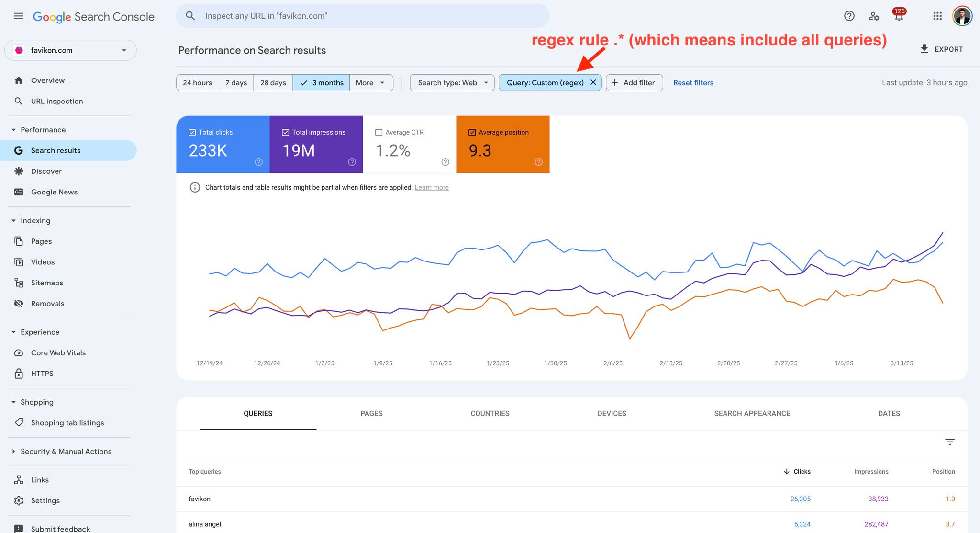Click the table filter rows icon
Image resolution: width=980 pixels, height=533 pixels.
click(949, 442)
